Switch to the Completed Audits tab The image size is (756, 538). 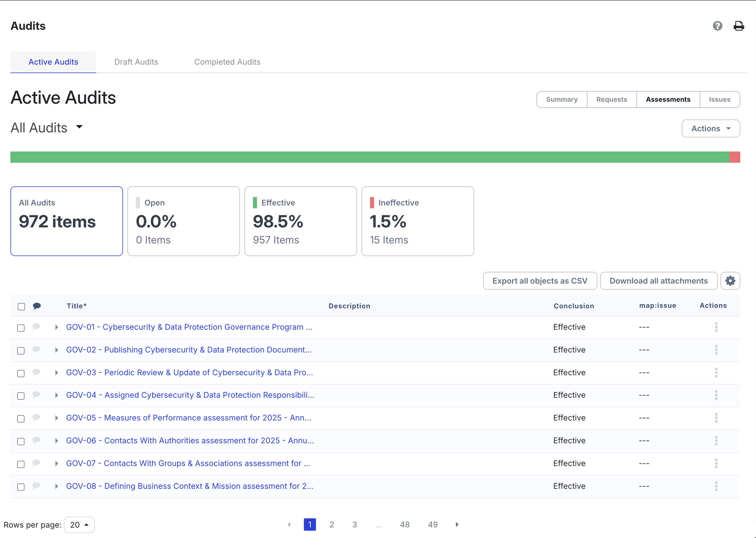227,62
